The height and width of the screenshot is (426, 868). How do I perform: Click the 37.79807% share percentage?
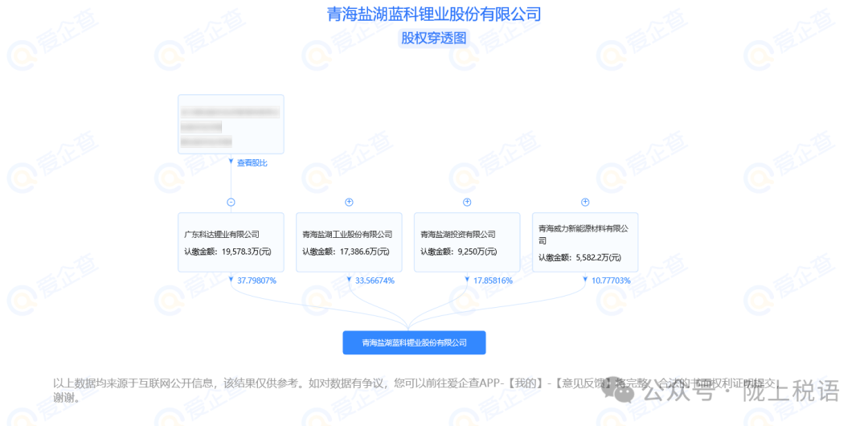point(256,281)
